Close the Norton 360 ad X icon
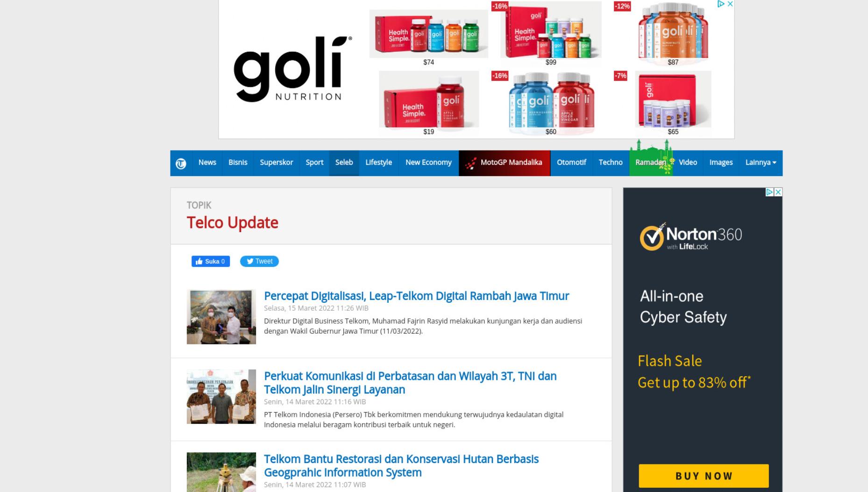Viewport: 868px width, 492px height. click(x=778, y=192)
